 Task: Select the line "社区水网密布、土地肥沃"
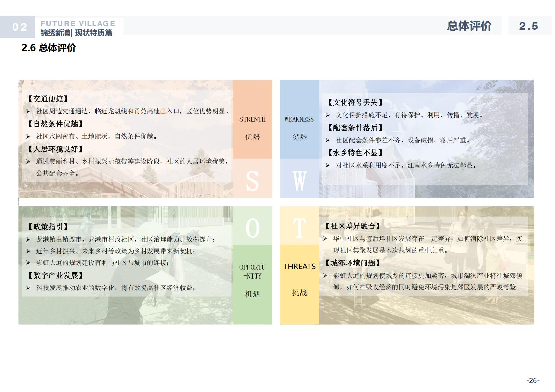click(97, 136)
